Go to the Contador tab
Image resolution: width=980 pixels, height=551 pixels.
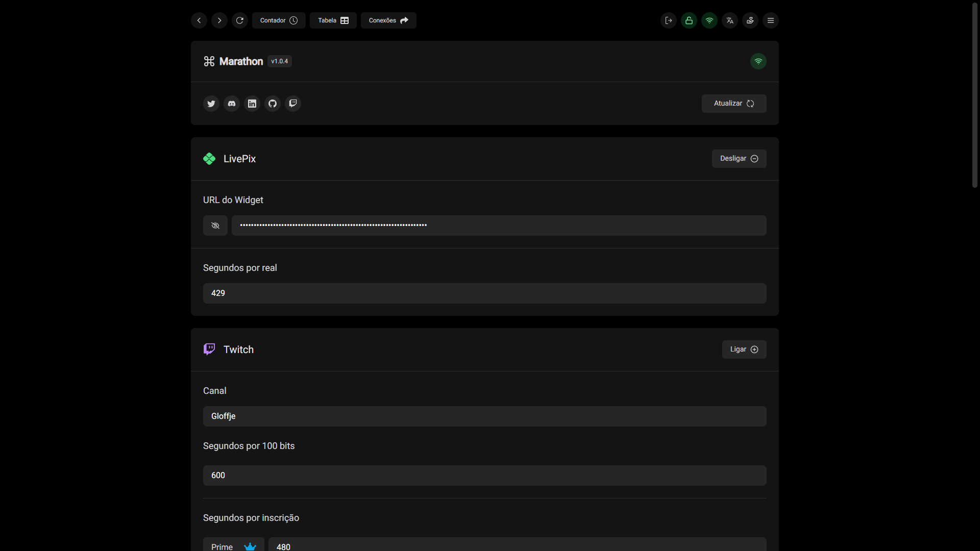(x=279, y=20)
